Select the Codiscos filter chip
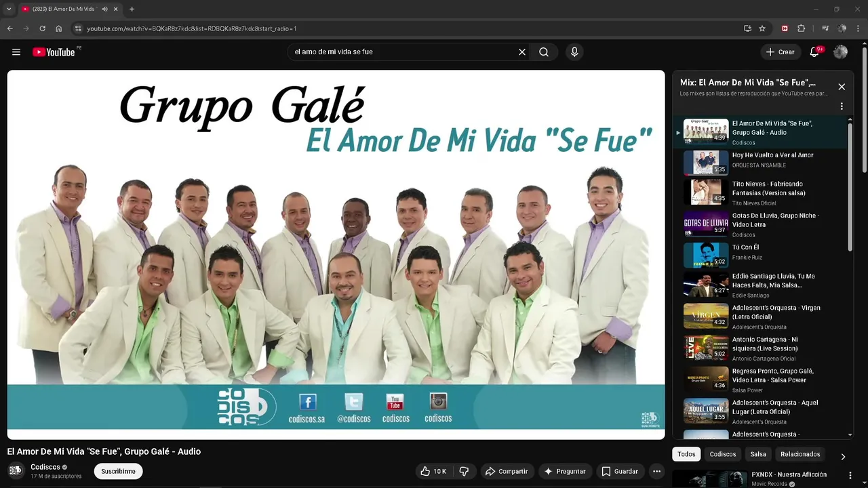The height and width of the screenshot is (488, 868). [x=723, y=454]
